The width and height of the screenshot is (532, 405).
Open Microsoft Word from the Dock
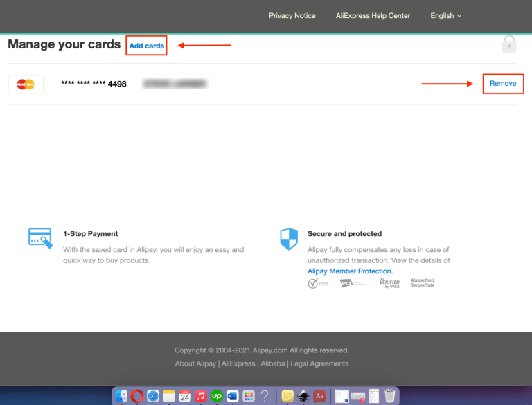(233, 396)
